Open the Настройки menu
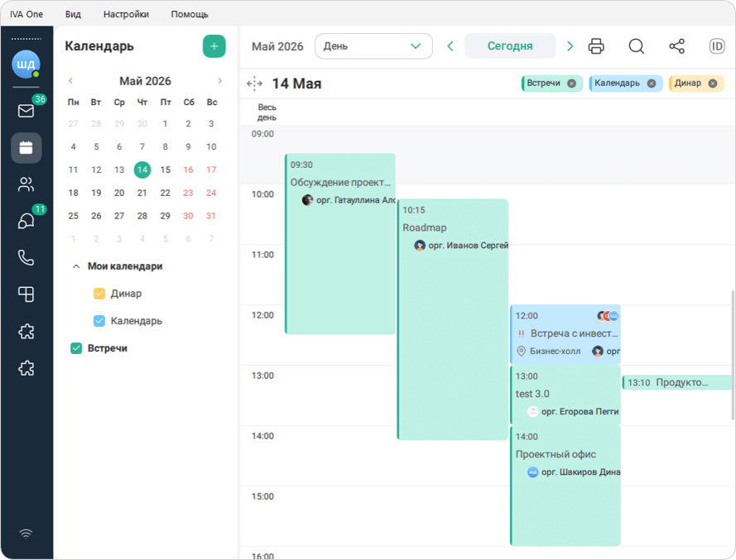The height and width of the screenshot is (560, 736). (x=126, y=14)
